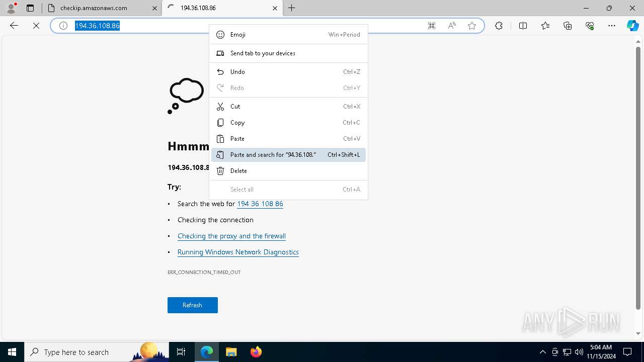
Task: Open the Favorites list icon
Action: pos(545,26)
